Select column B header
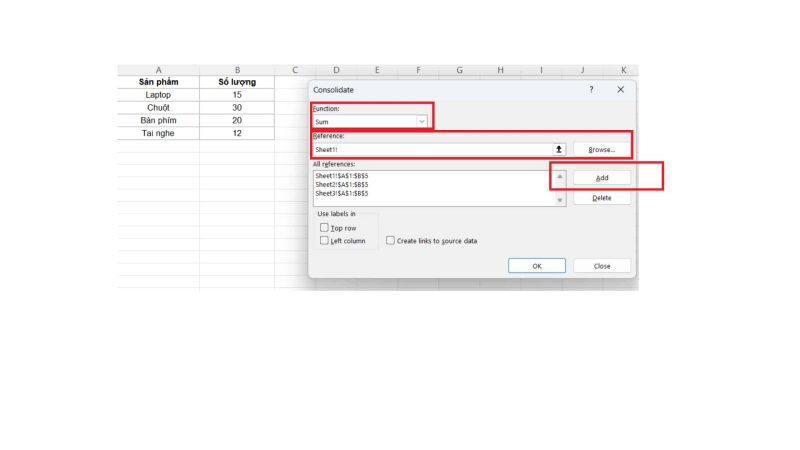 tap(237, 70)
